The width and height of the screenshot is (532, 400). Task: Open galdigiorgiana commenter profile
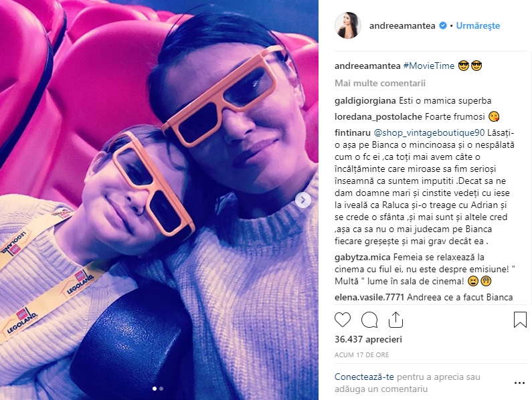point(365,101)
